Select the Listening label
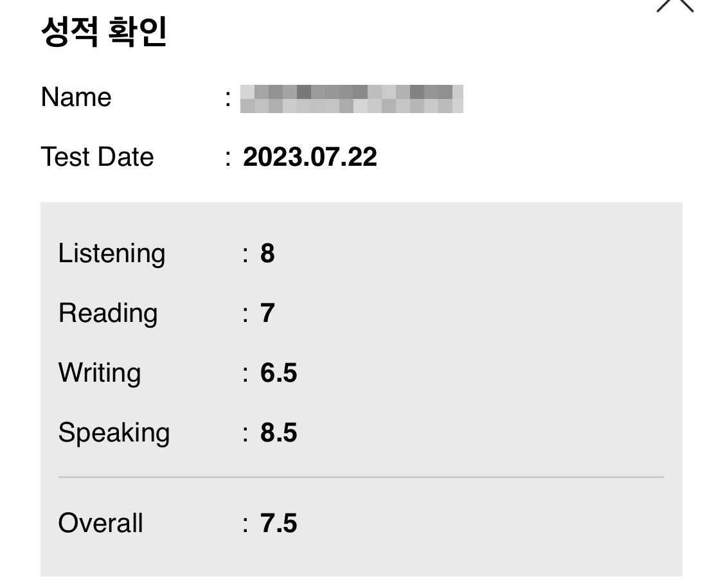723x588 pixels. click(112, 254)
